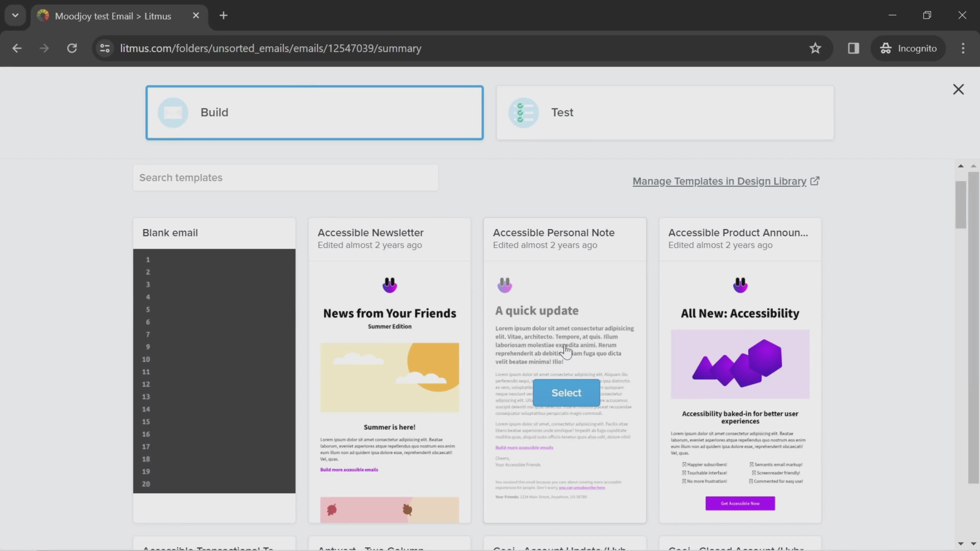Screen dimensions: 980x551
Task: Click the Litmus email builder icon
Action: 174,112
